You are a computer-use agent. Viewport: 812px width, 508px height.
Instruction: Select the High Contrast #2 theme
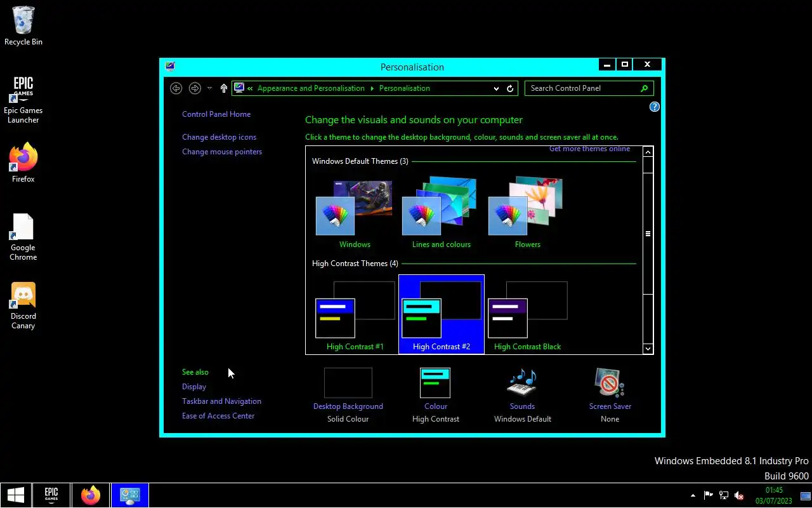(x=442, y=315)
